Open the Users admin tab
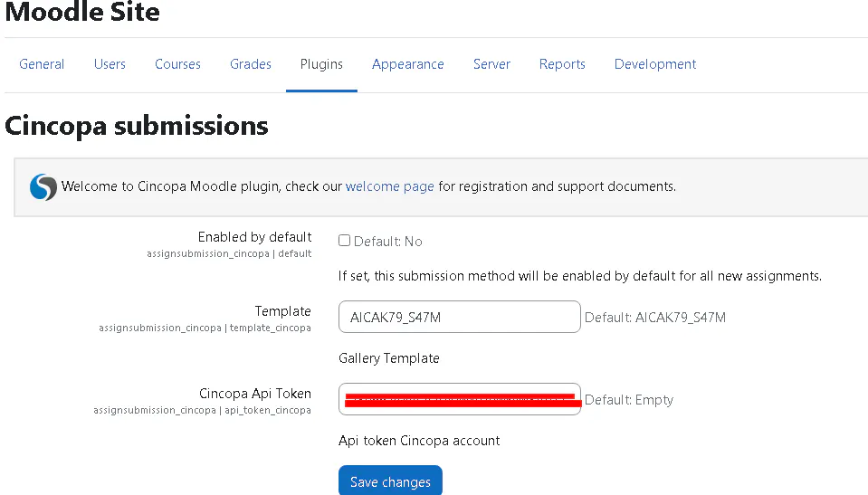 (x=110, y=64)
